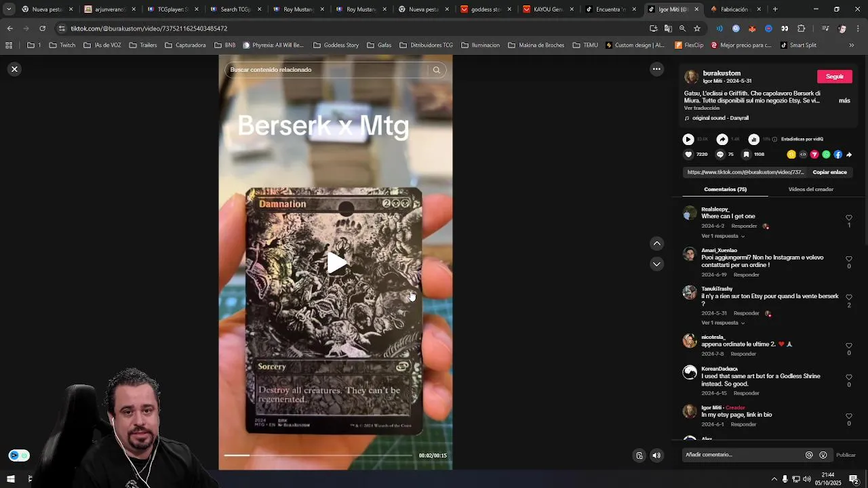Open the three-dot more options menu
The image size is (868, 488).
click(x=656, y=69)
